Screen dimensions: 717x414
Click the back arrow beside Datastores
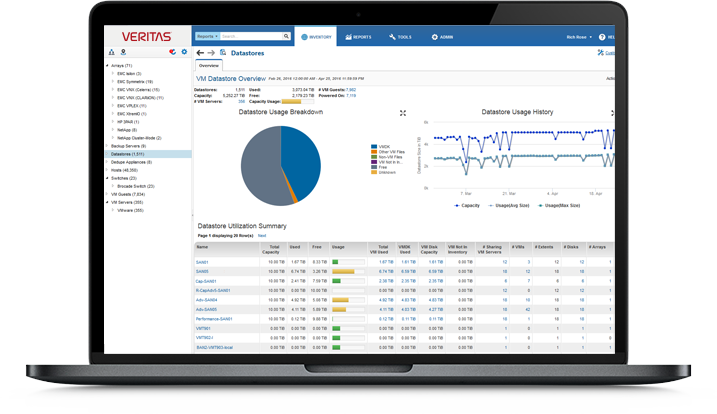click(x=200, y=53)
